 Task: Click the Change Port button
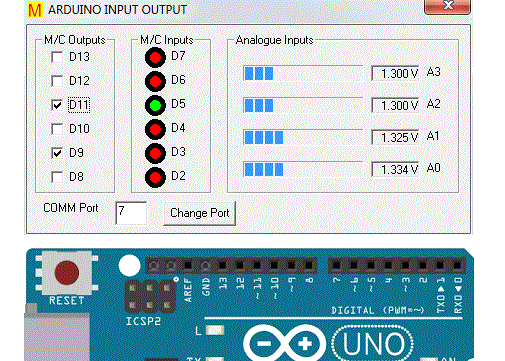pyautogui.click(x=199, y=213)
